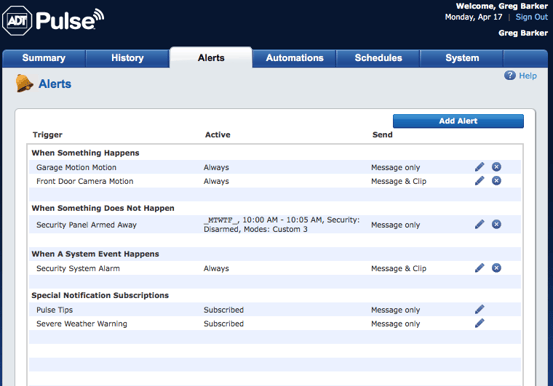Screen dimensions: 553x386
Task: Click the Active column header
Action: [218, 135]
